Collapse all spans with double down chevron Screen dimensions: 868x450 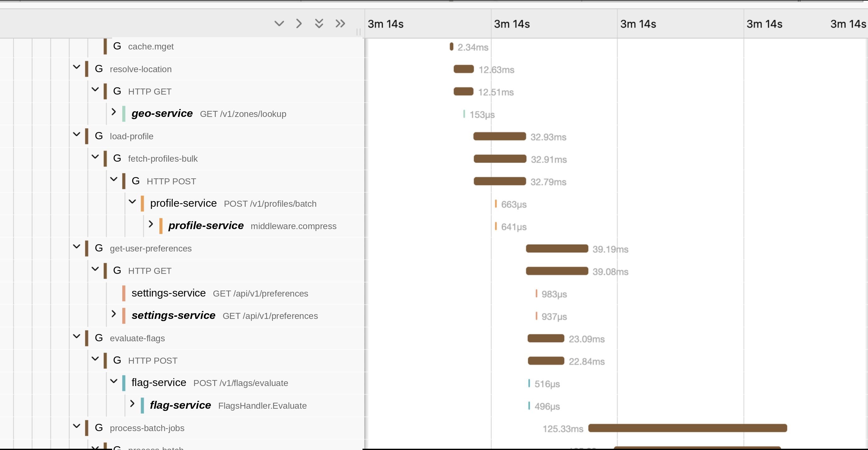(319, 24)
